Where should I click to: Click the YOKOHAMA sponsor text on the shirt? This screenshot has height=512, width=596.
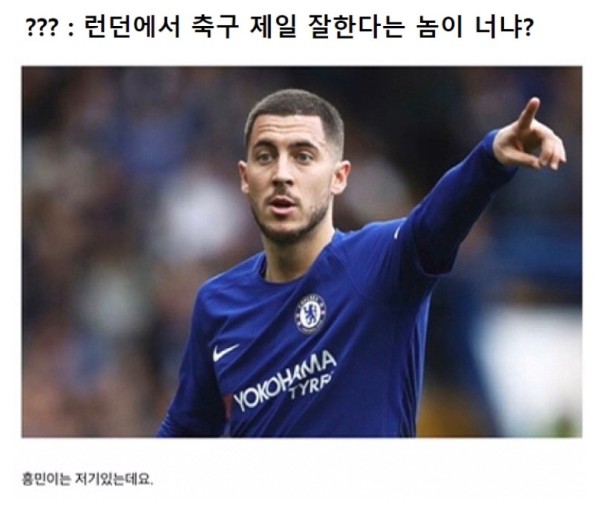(x=284, y=380)
